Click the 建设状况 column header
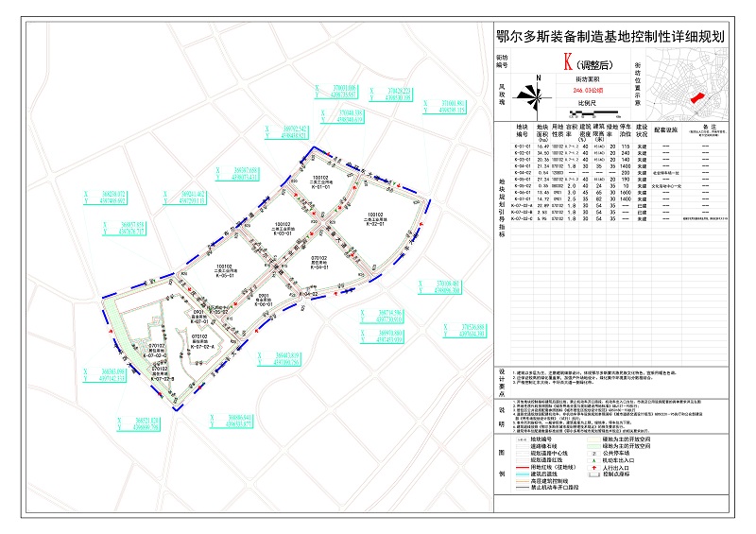The height and width of the screenshot is (534, 756). coord(642,130)
